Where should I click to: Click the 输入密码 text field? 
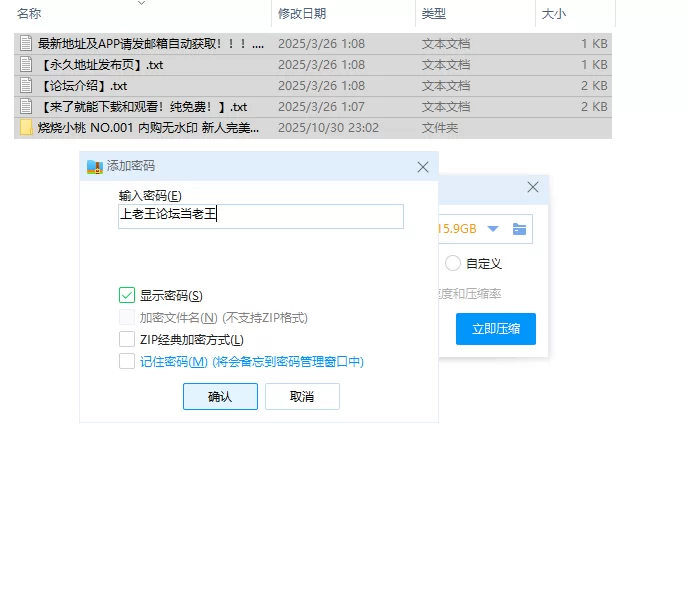261,216
